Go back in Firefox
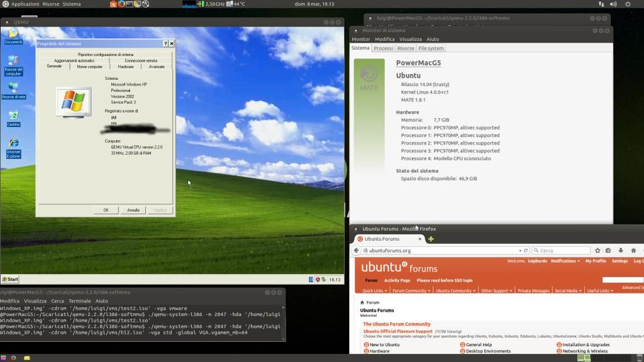Screen dimensions: 644x362 pos(357,250)
